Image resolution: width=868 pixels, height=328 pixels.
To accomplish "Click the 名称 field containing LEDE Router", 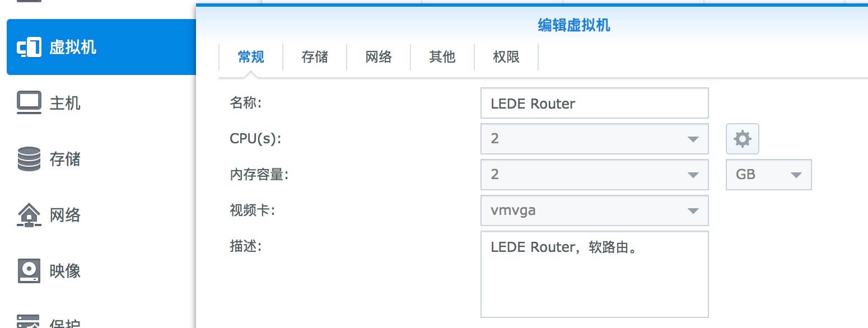I will 595,103.
